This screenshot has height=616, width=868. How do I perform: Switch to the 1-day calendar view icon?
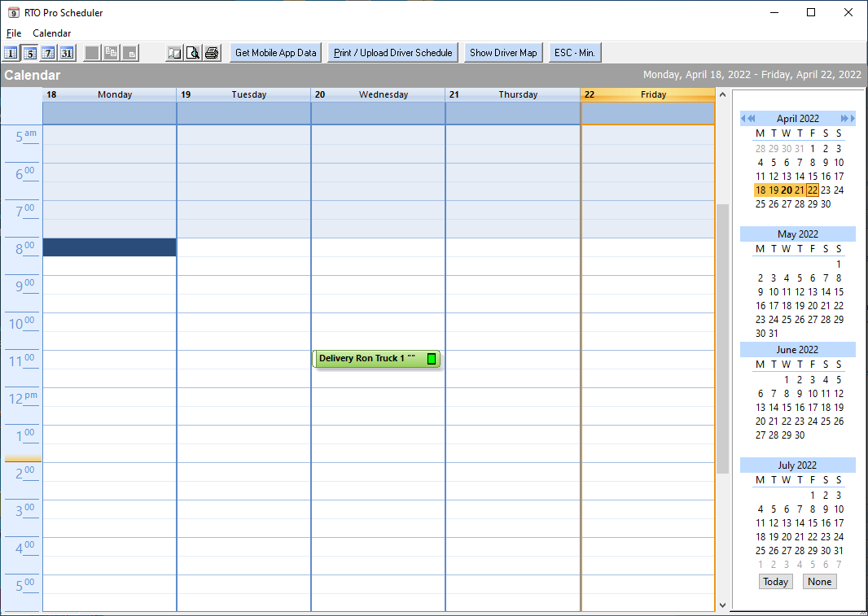(11, 53)
